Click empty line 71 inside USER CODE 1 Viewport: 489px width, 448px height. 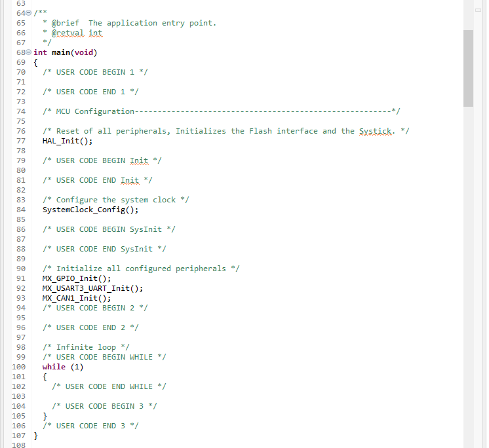click(x=246, y=82)
